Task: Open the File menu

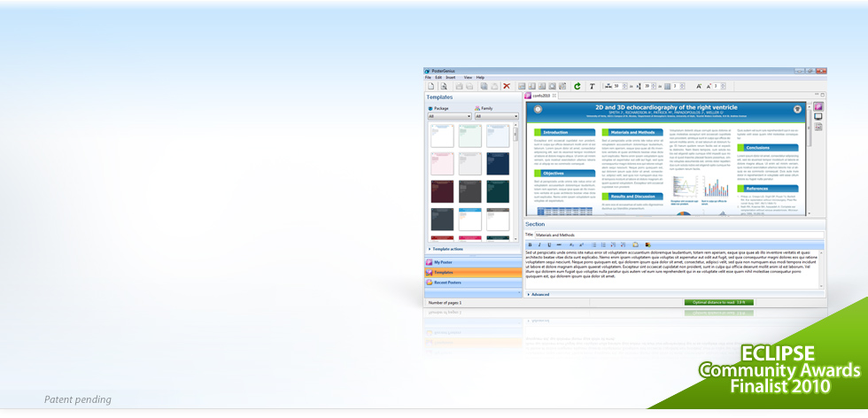Action: (427, 78)
